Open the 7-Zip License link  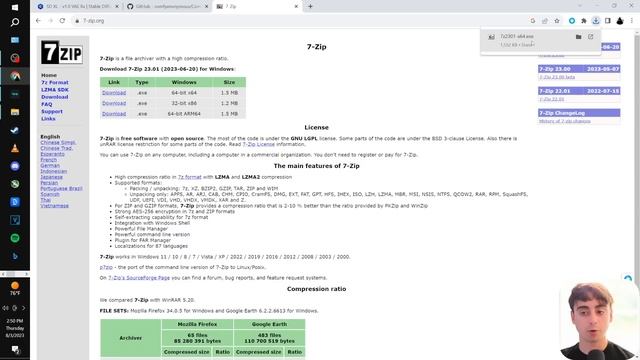click(258, 144)
